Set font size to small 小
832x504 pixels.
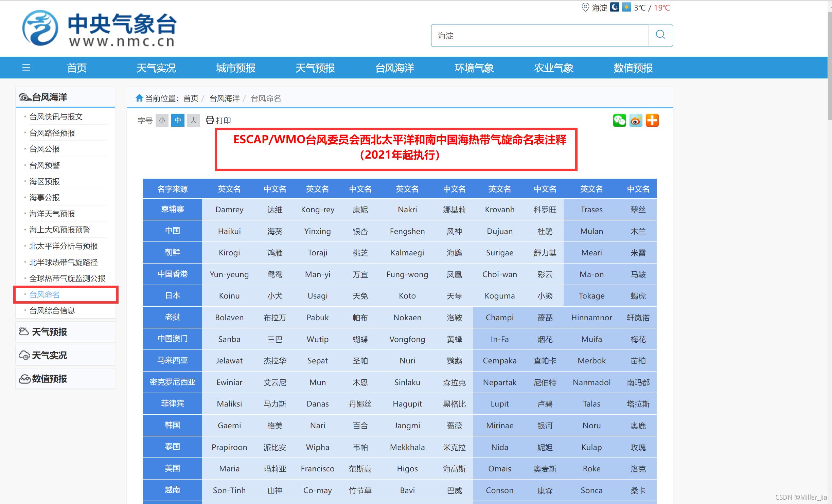click(162, 120)
